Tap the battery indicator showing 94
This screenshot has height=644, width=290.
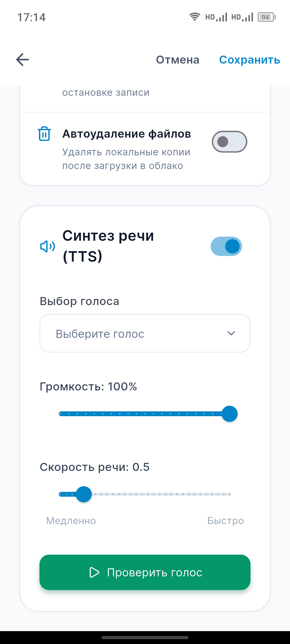[x=266, y=17]
